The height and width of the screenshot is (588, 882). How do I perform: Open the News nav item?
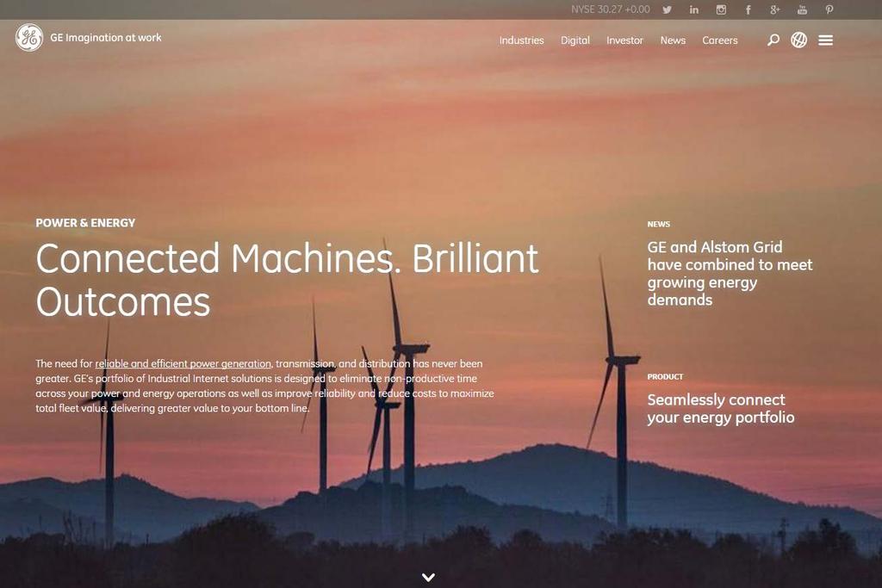pos(673,40)
